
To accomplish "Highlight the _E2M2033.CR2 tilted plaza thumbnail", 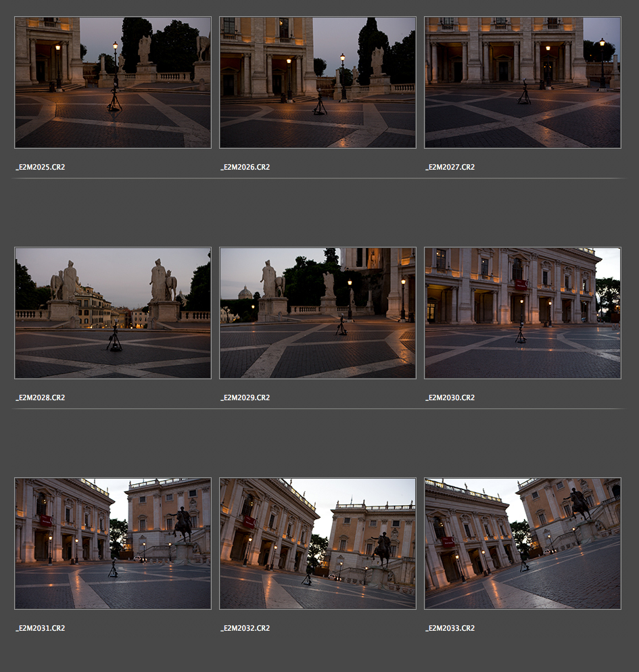I will 522,544.
